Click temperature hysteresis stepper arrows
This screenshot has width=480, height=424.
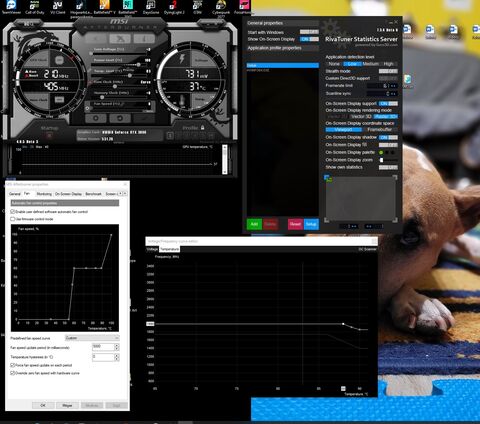[117, 357]
